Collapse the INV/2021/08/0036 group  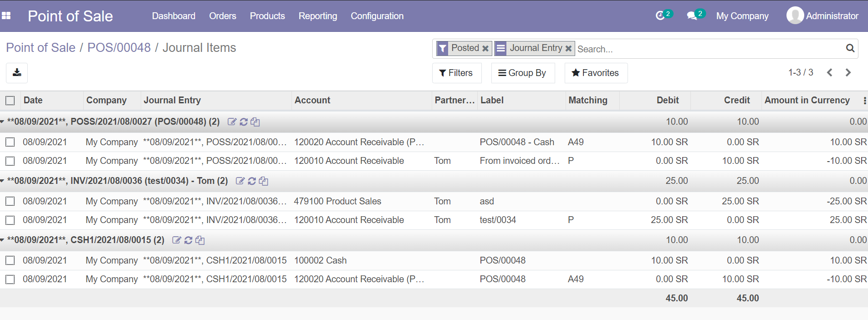coord(3,181)
